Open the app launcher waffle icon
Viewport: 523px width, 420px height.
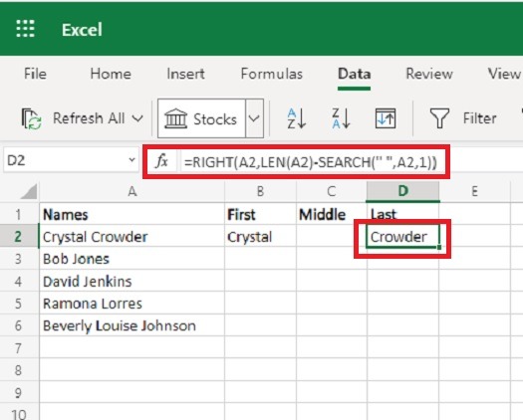tap(25, 29)
